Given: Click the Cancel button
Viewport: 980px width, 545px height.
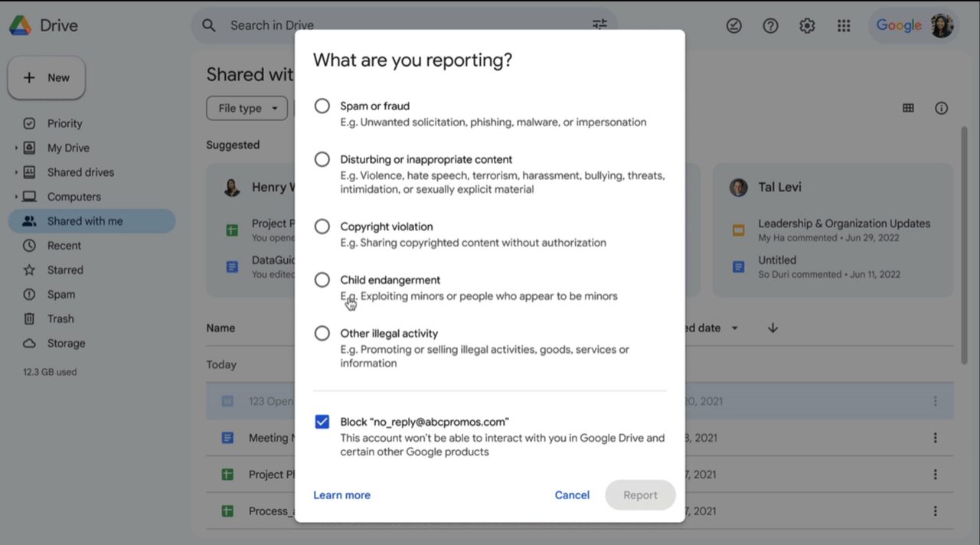Looking at the screenshot, I should coord(572,495).
